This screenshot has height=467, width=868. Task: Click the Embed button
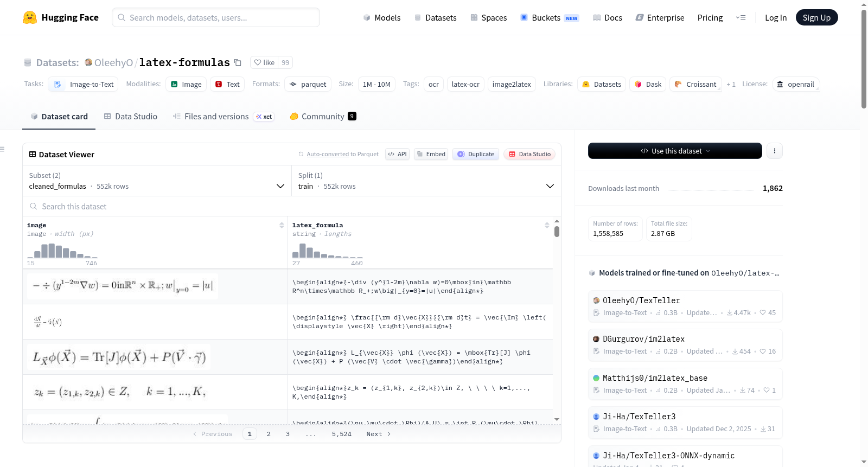pos(431,154)
